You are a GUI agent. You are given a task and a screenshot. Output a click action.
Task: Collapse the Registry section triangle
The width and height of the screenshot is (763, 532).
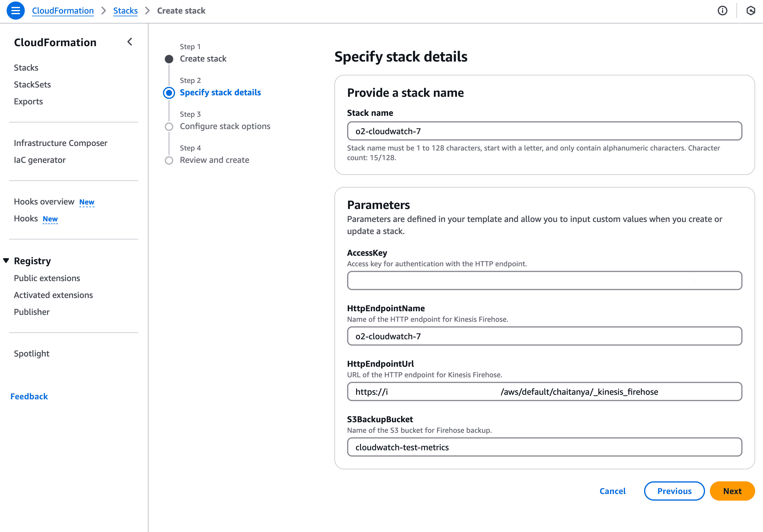coord(6,261)
